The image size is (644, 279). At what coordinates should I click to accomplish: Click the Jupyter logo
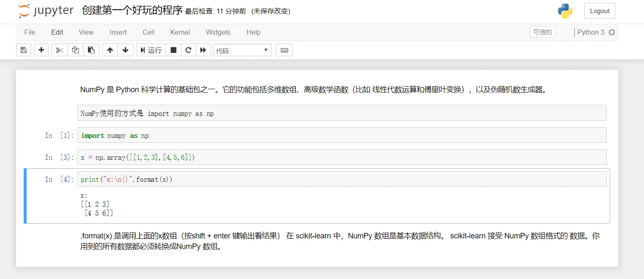(x=46, y=11)
